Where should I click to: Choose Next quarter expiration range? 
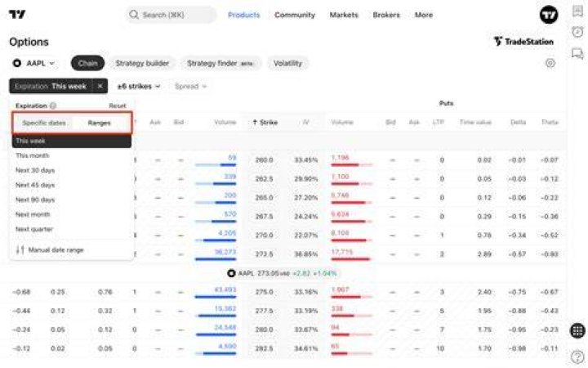point(72,229)
